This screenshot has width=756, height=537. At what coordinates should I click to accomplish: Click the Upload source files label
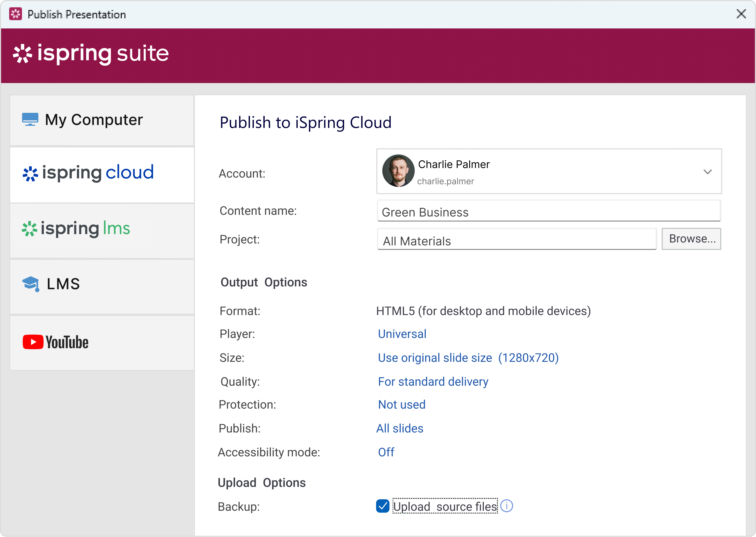(x=445, y=506)
